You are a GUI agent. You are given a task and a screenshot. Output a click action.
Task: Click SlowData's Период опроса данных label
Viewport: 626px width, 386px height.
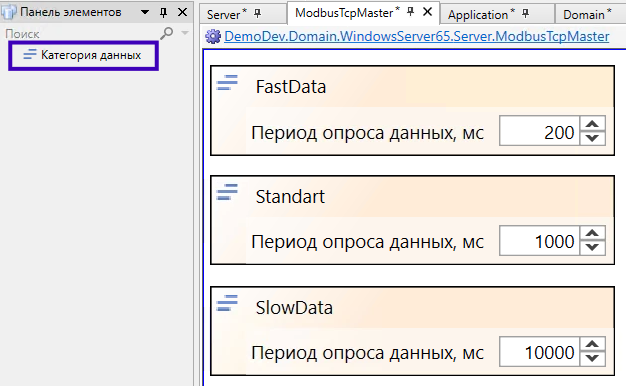pos(367,353)
